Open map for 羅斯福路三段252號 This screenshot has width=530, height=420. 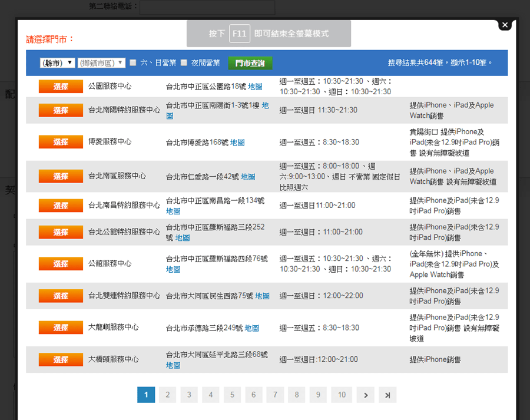(x=183, y=238)
